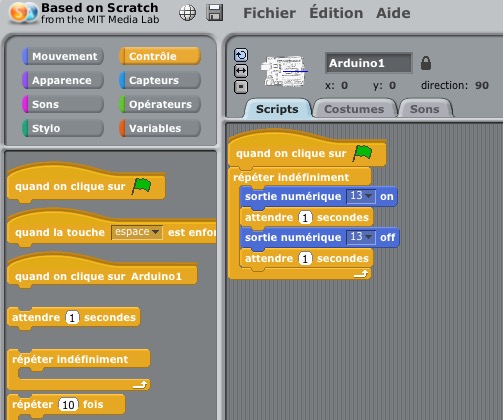Select the Opérateurs block category
The width and height of the screenshot is (503, 420).
point(160,104)
